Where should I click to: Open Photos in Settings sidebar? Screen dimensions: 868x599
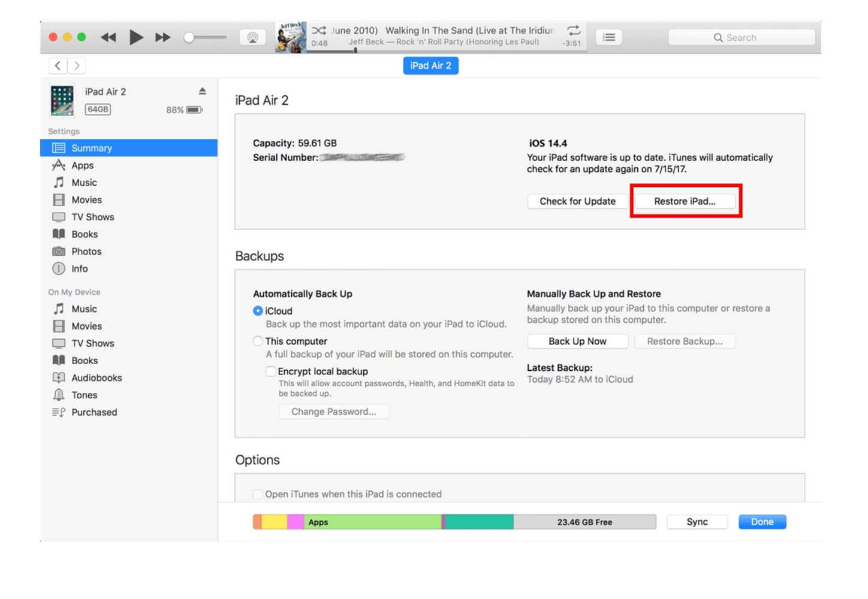(129, 252)
